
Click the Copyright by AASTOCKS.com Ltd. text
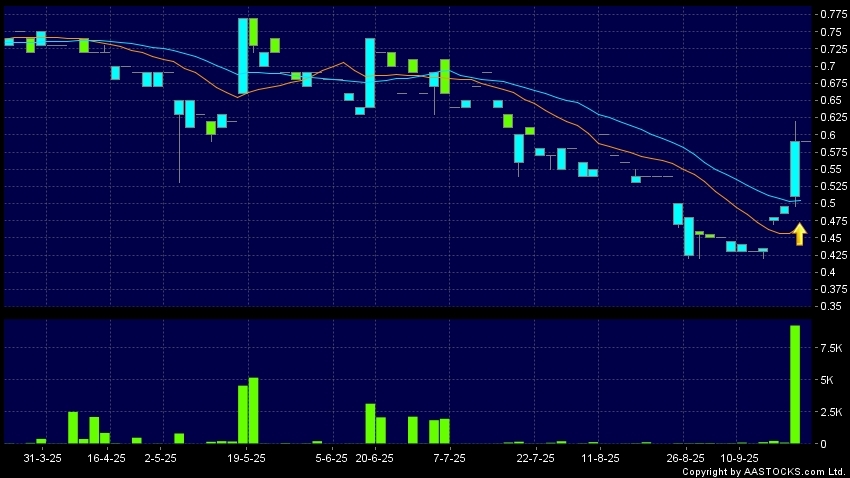764,472
